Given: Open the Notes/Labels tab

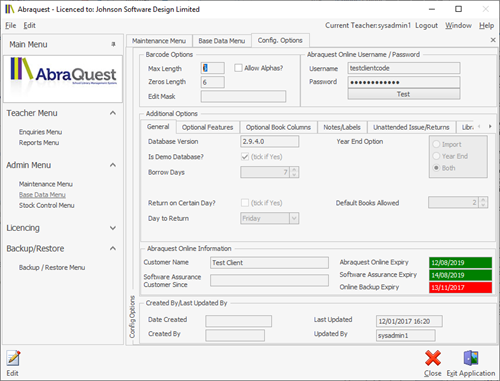Looking at the screenshot, I should (342, 127).
